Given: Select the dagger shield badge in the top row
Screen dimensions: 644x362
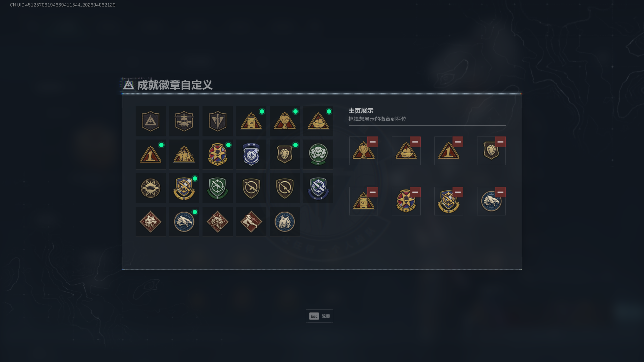Looking at the screenshot, I should pos(217,121).
